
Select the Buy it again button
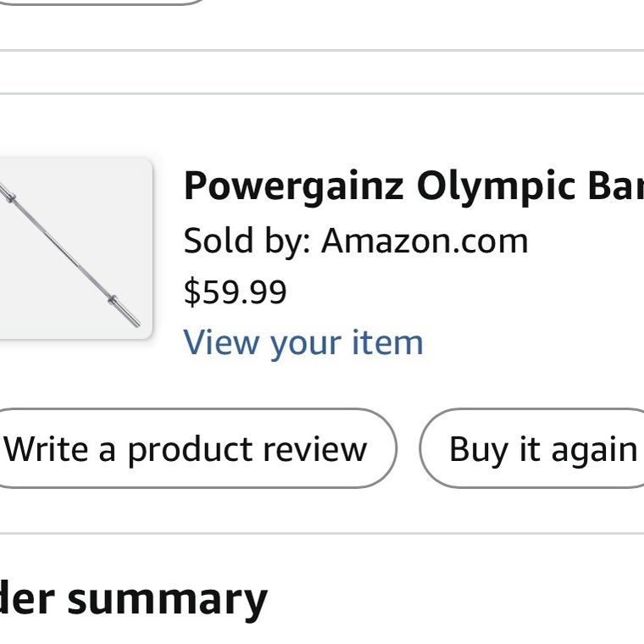pyautogui.click(x=532, y=448)
